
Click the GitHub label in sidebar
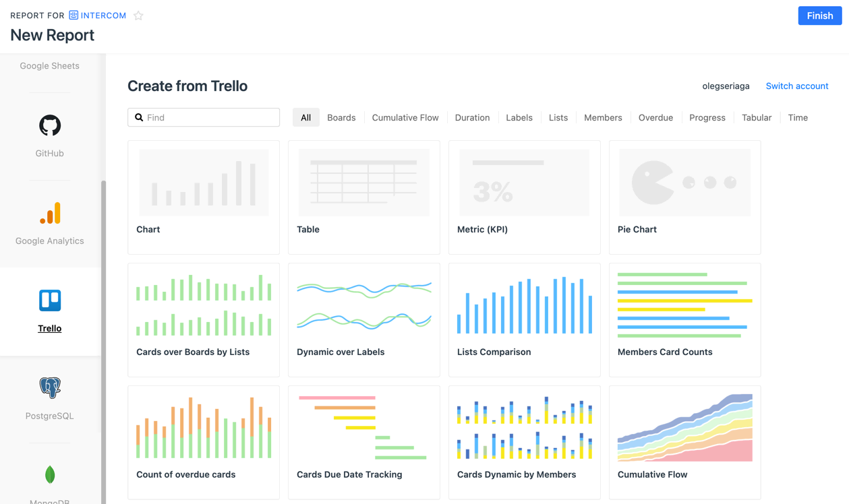coord(50,154)
